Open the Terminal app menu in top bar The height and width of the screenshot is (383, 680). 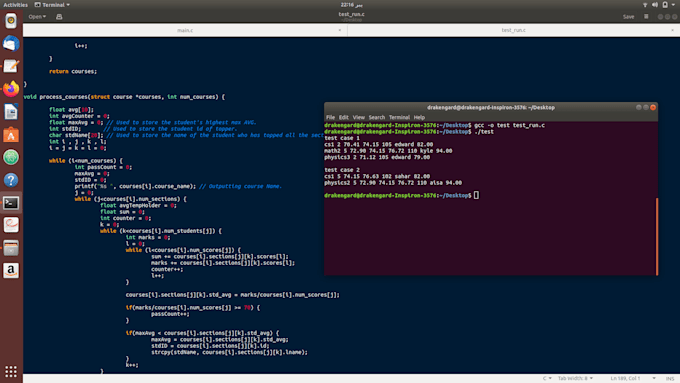pos(52,5)
